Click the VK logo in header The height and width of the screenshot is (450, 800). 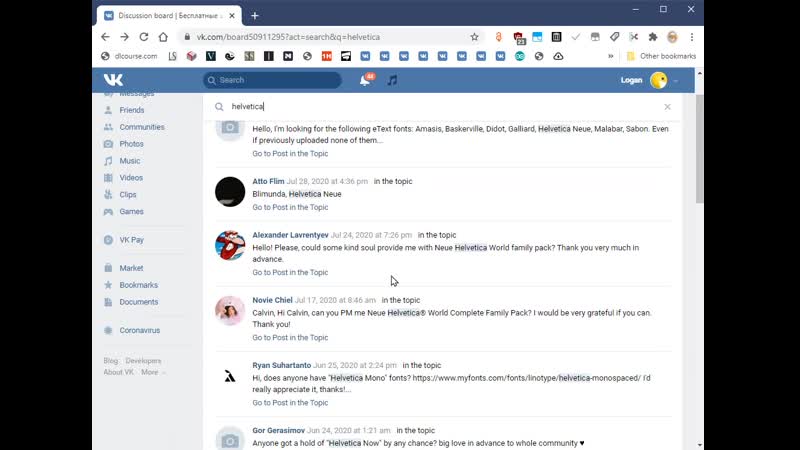(x=113, y=80)
